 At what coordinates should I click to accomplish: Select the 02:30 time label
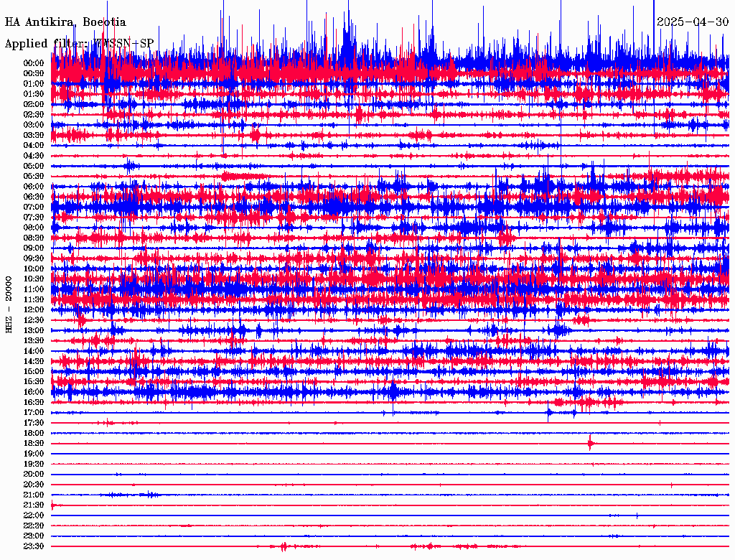pos(34,115)
